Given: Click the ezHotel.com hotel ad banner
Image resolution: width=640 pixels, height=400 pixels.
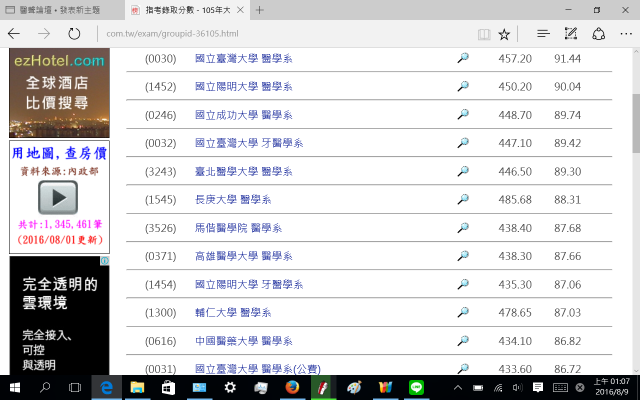Looking at the screenshot, I should pos(59,93).
